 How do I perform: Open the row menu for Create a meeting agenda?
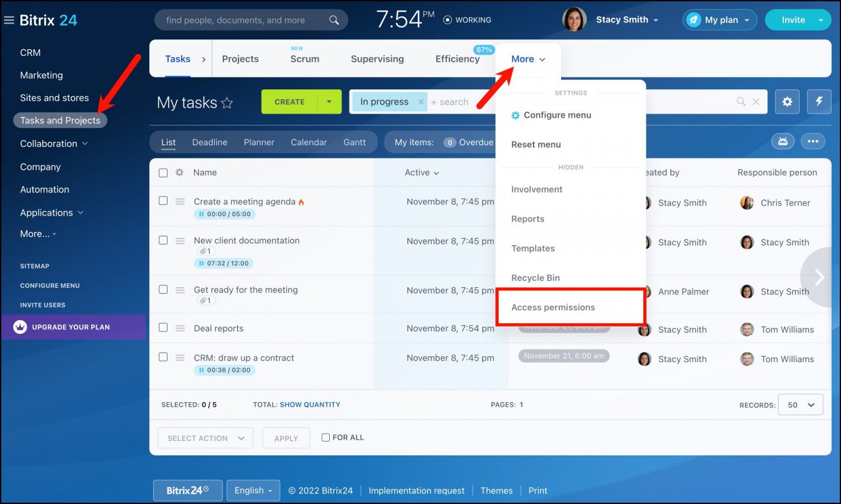tap(180, 202)
